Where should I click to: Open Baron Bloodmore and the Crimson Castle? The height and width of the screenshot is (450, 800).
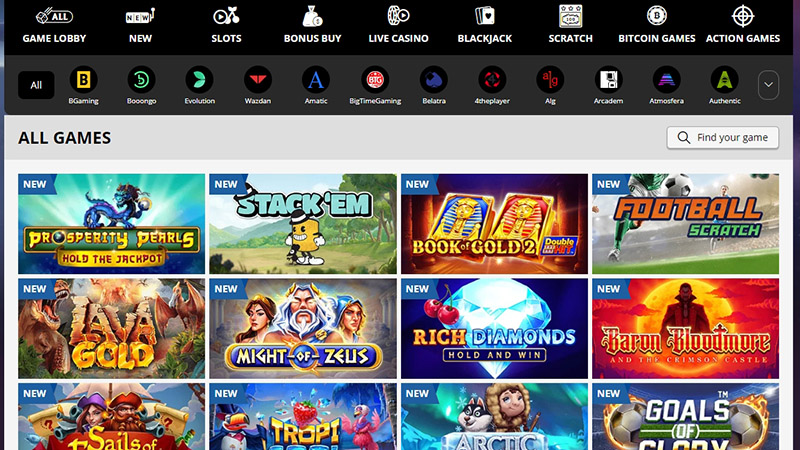point(685,329)
